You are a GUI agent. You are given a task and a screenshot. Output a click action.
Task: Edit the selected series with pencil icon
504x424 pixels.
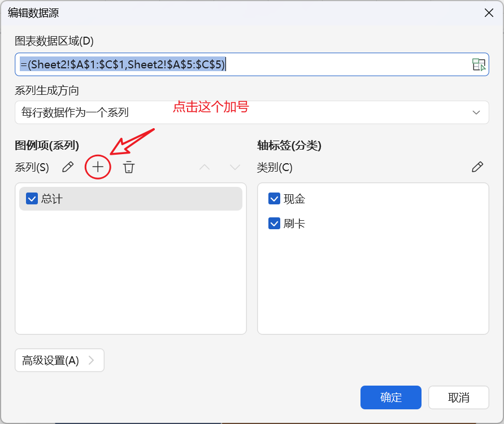tap(68, 167)
